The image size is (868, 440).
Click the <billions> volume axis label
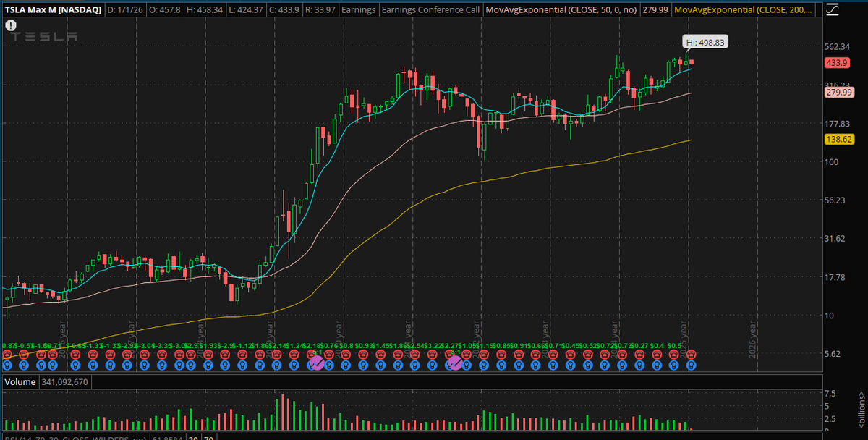861,411
